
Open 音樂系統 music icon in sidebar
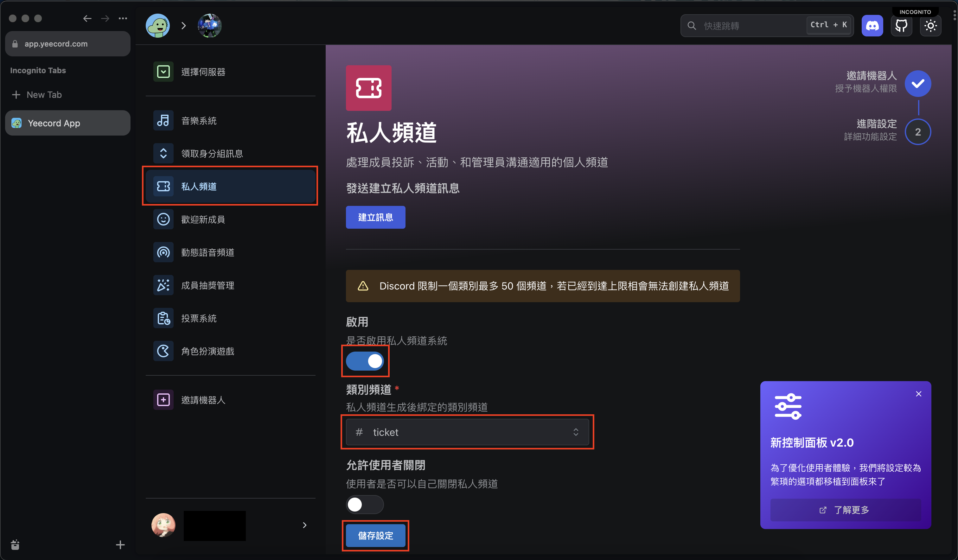click(163, 120)
